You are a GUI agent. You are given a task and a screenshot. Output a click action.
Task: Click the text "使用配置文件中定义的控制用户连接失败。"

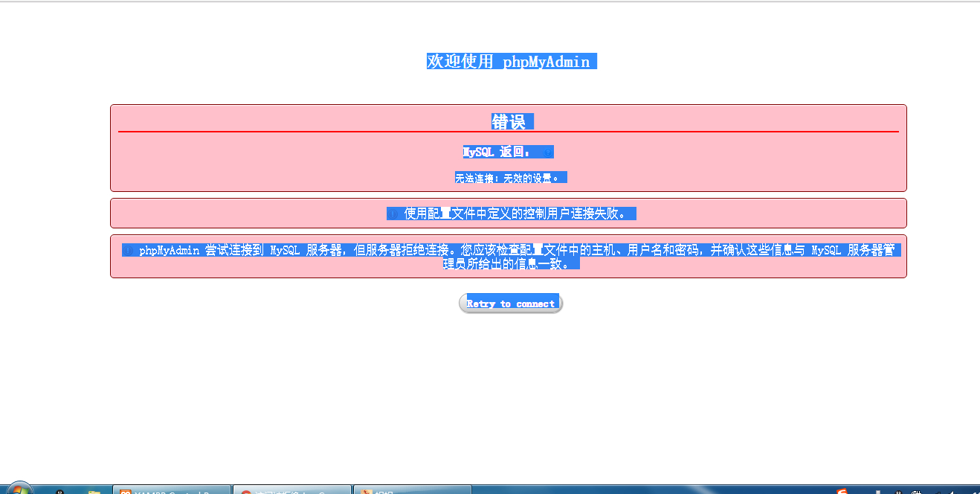[x=517, y=214]
